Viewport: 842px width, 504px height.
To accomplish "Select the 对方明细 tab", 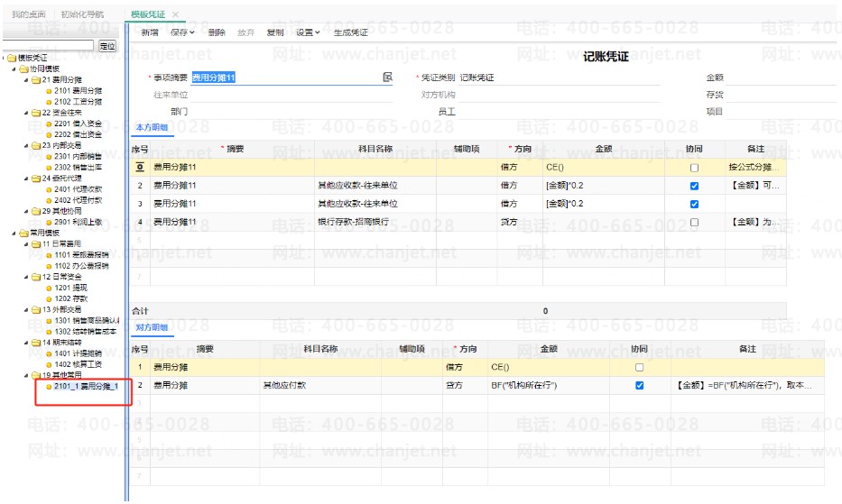I will tap(152, 327).
